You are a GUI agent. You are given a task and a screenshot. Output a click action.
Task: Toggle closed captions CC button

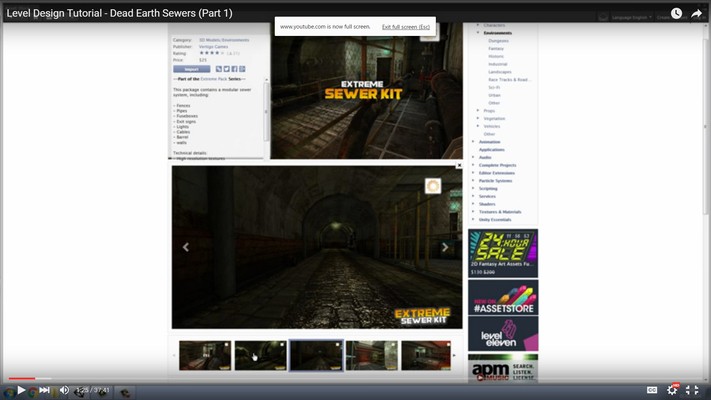(x=652, y=390)
